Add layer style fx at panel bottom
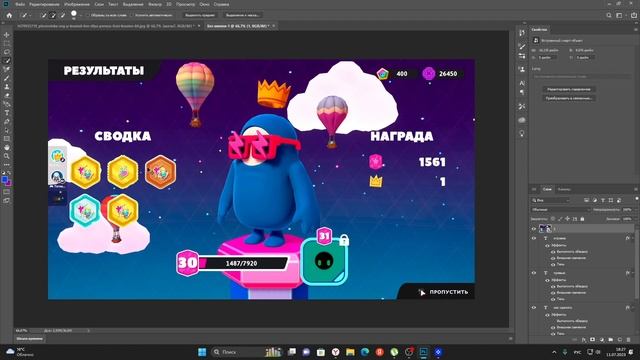The width and height of the screenshot is (640, 360). [584, 339]
